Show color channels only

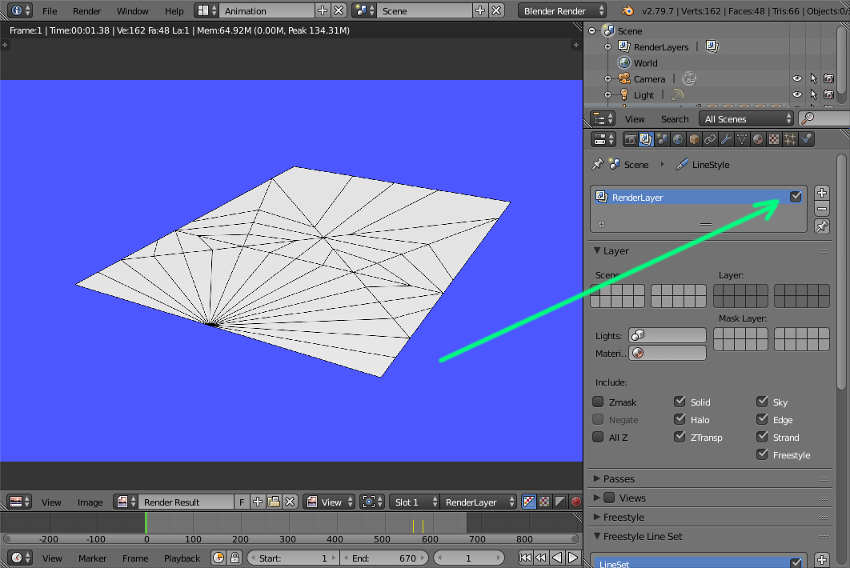pos(544,502)
